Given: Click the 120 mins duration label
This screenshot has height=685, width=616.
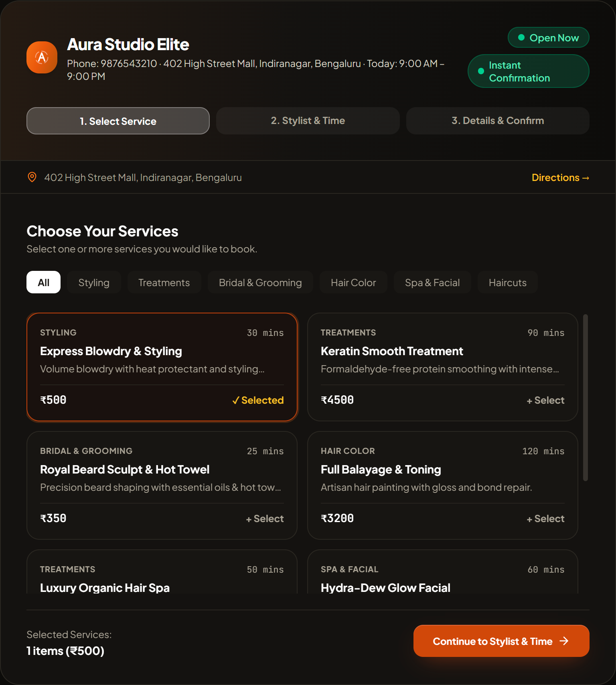Looking at the screenshot, I should pyautogui.click(x=543, y=451).
